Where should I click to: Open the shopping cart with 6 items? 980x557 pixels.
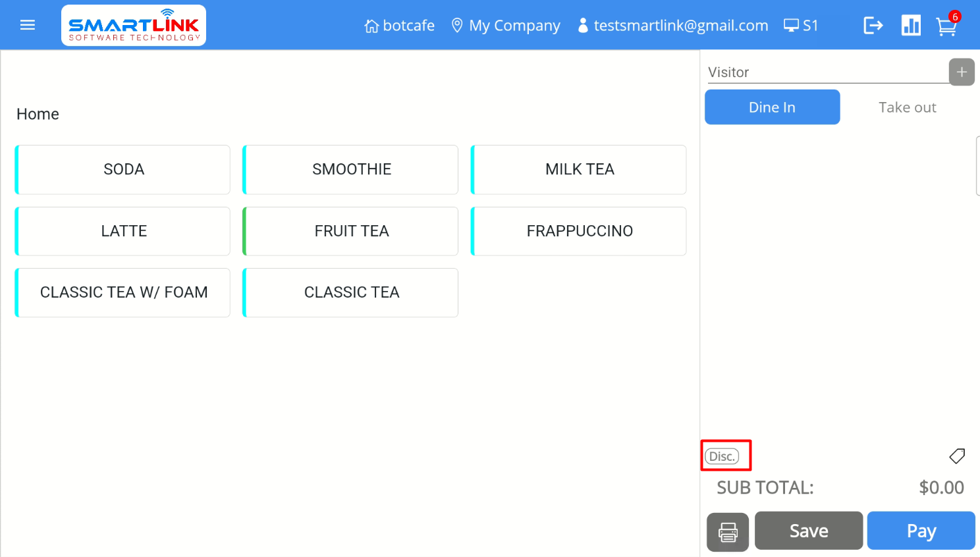[946, 26]
